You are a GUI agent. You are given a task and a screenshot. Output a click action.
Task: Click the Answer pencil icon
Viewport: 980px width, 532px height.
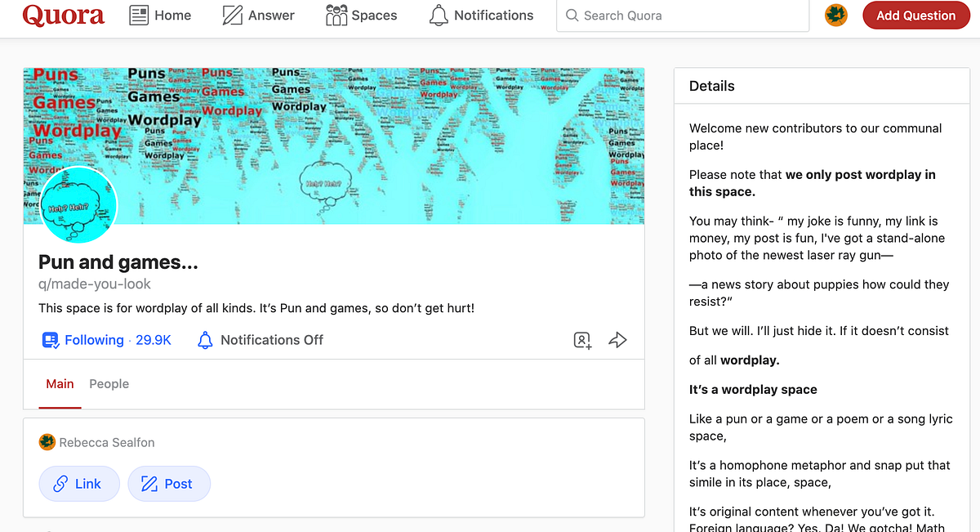coord(233,15)
